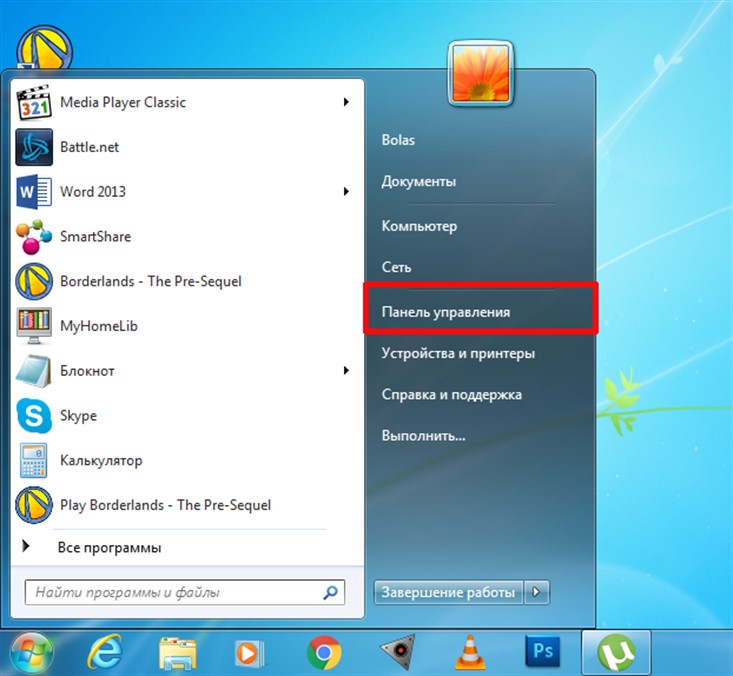Open Справка и поддержка
The width and height of the screenshot is (733, 676).
452,395
